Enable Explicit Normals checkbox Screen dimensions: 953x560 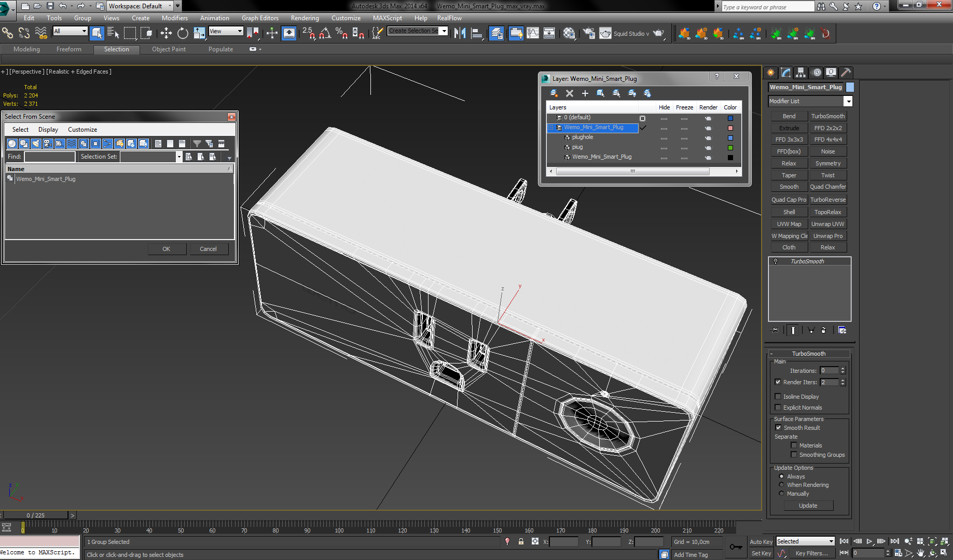(778, 408)
